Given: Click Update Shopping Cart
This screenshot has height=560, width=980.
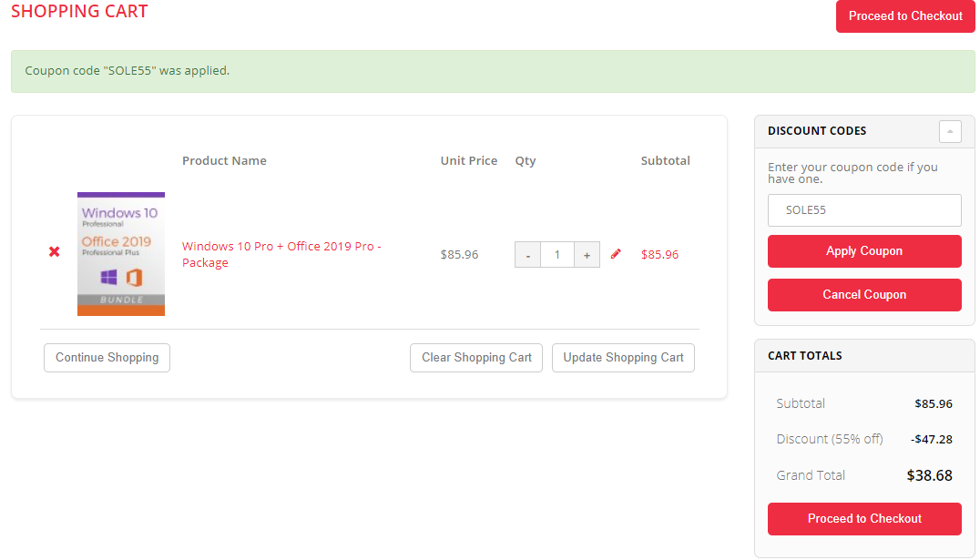Looking at the screenshot, I should tap(623, 358).
